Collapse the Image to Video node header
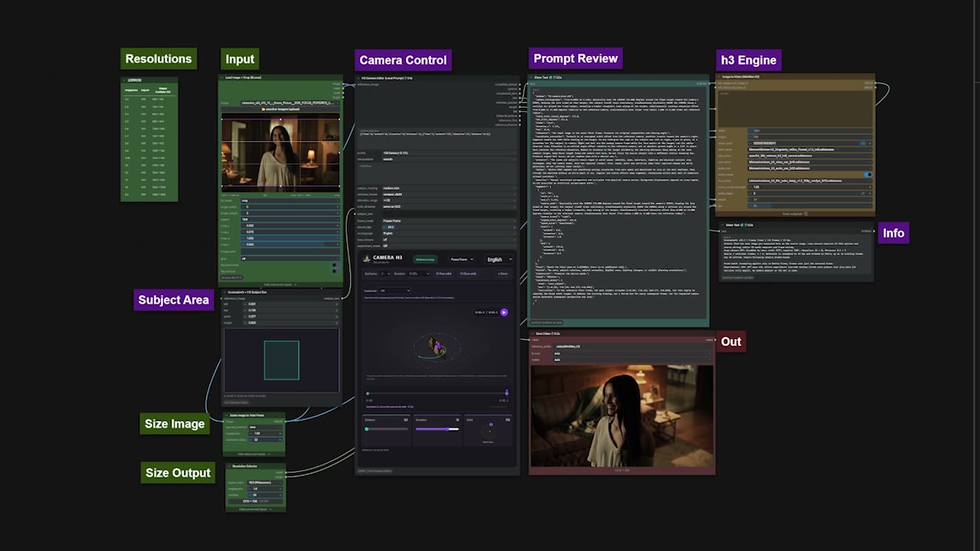Screen dimensions: 980x551 pos(720,77)
